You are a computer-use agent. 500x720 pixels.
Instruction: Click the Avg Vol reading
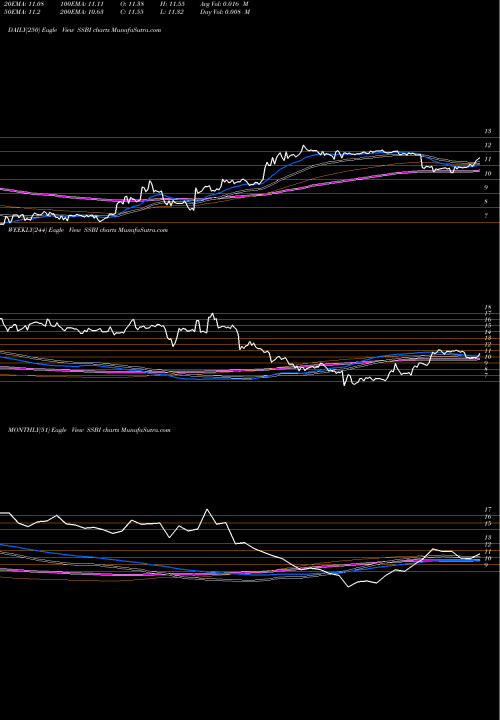pos(224,3)
